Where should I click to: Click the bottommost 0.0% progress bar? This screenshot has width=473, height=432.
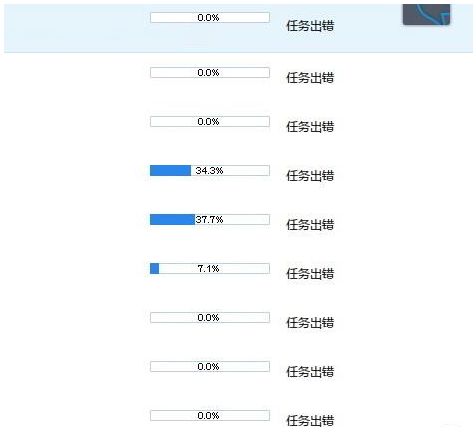click(x=210, y=415)
